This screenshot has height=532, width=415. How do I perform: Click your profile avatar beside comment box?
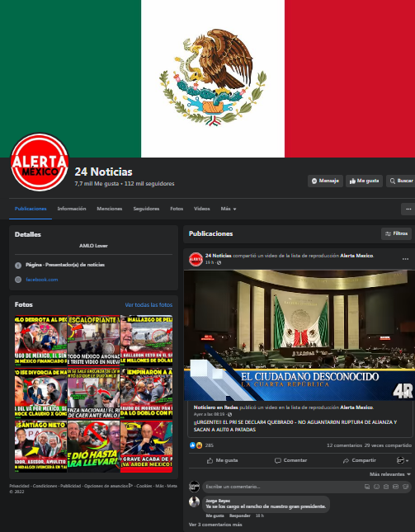pos(194,486)
